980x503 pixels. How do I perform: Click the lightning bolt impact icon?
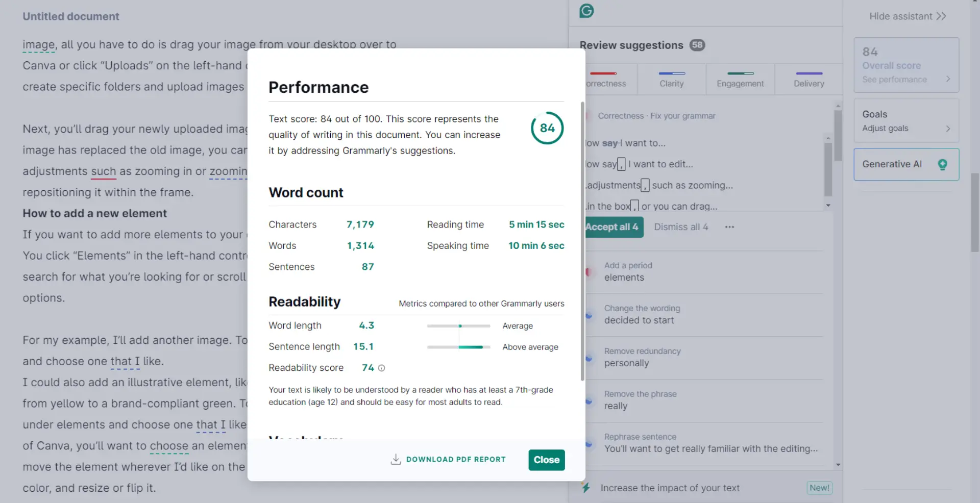tap(586, 488)
